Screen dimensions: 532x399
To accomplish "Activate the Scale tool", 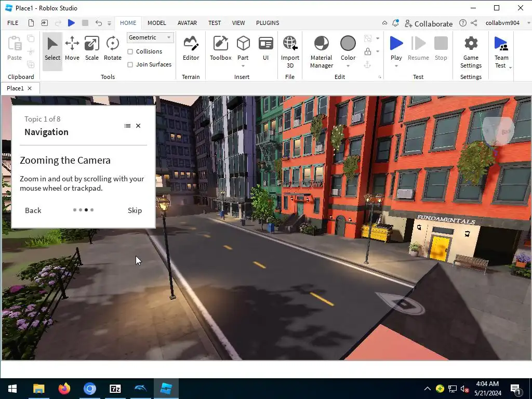I will pyautogui.click(x=92, y=49).
